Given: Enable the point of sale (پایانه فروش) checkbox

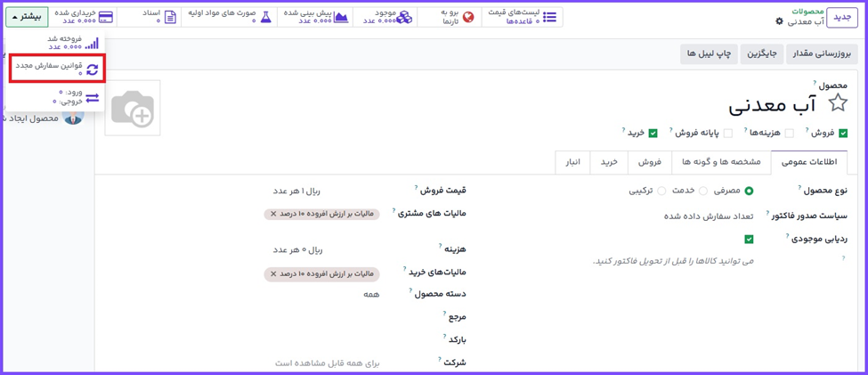Looking at the screenshot, I should coord(727,133).
